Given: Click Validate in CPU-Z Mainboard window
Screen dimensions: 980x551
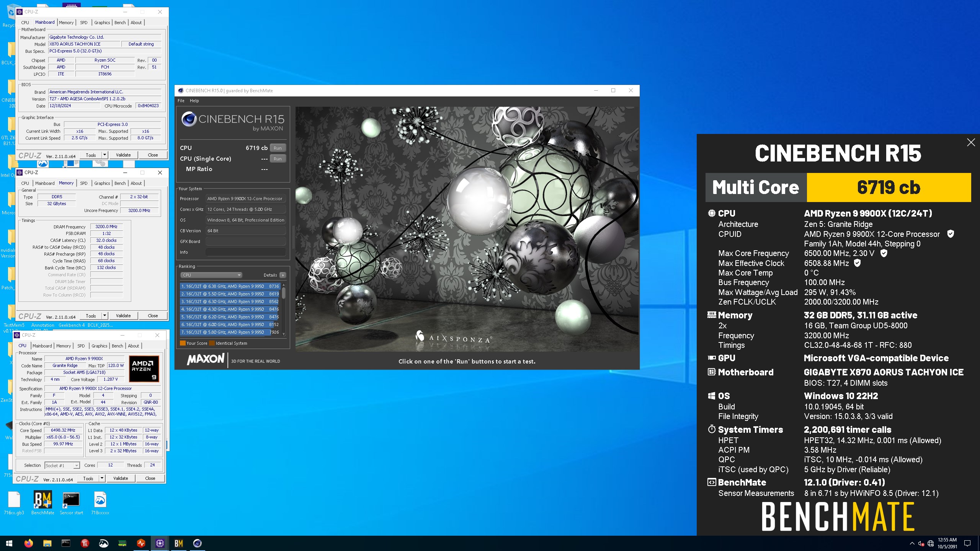Looking at the screenshot, I should 123,155.
